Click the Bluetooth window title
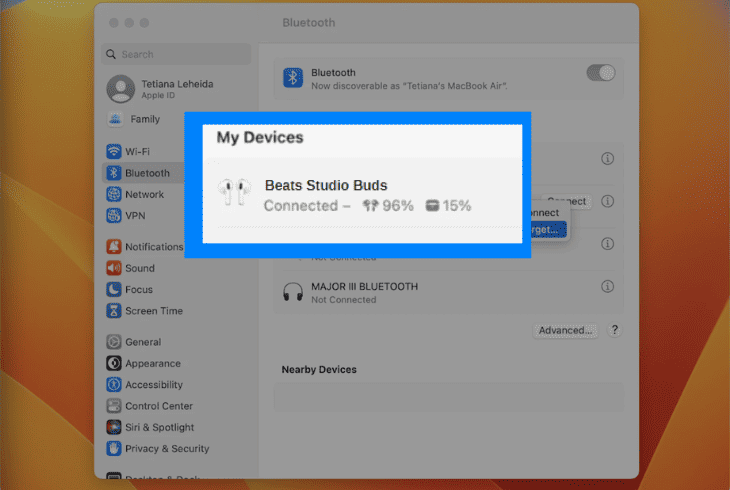The image size is (730, 490). (309, 23)
